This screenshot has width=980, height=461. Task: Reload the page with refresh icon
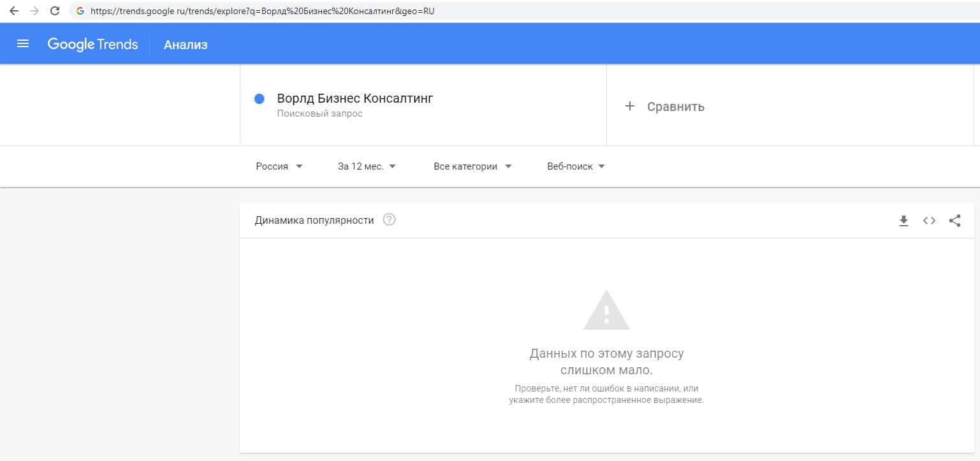click(55, 11)
